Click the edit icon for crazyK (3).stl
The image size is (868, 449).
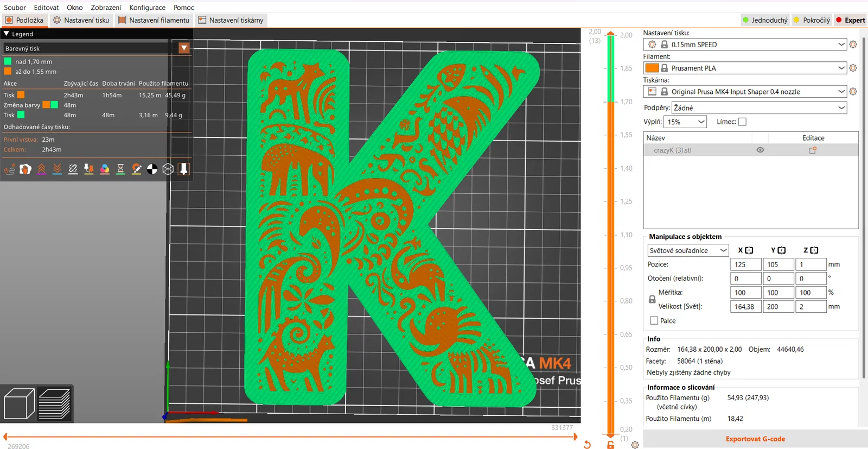click(813, 150)
